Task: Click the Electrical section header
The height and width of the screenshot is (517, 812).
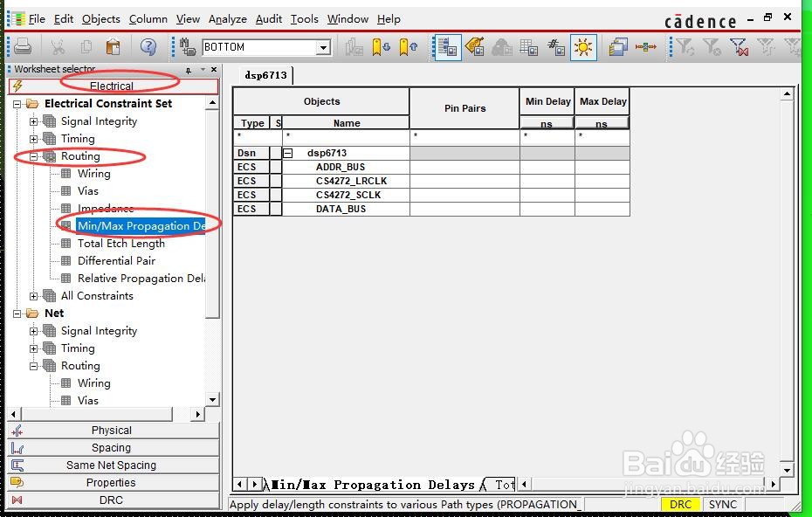Action: coord(113,86)
